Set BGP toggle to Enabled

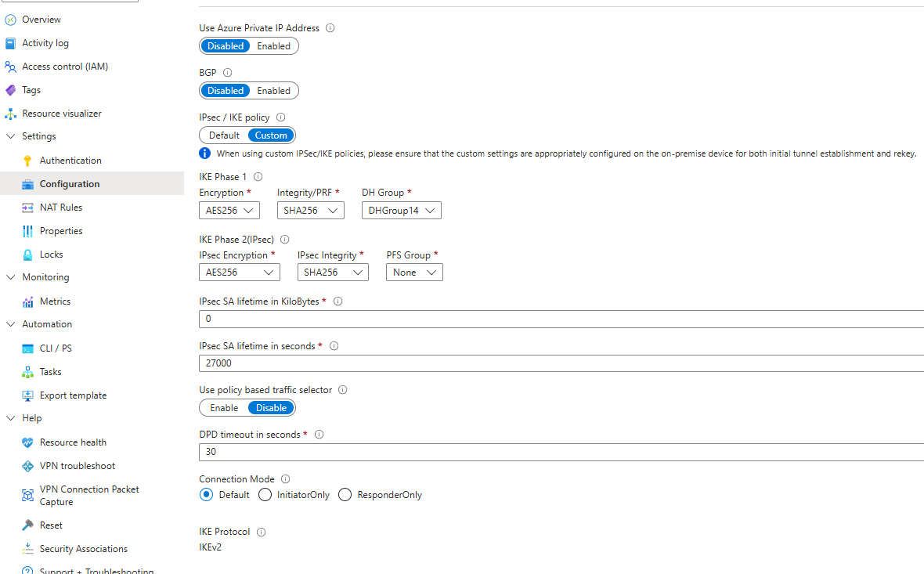coord(273,91)
